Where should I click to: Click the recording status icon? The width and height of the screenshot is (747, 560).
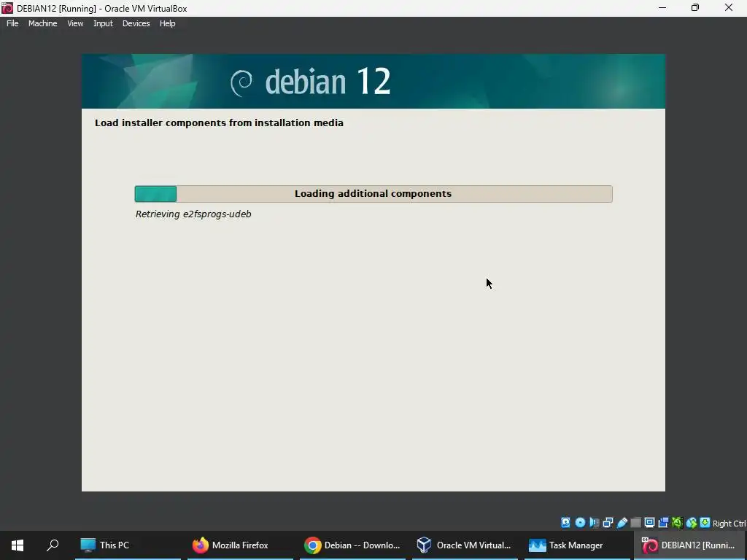click(x=663, y=522)
